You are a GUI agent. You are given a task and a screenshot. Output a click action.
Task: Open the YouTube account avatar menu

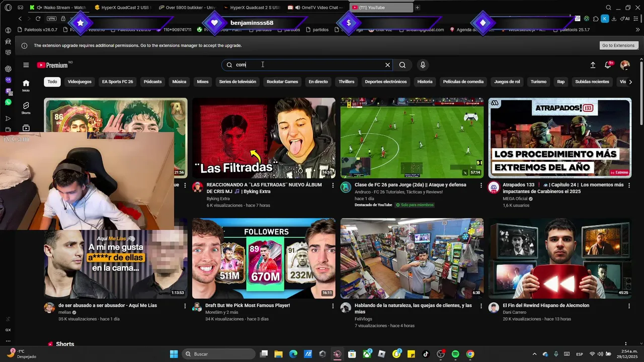coord(625,65)
